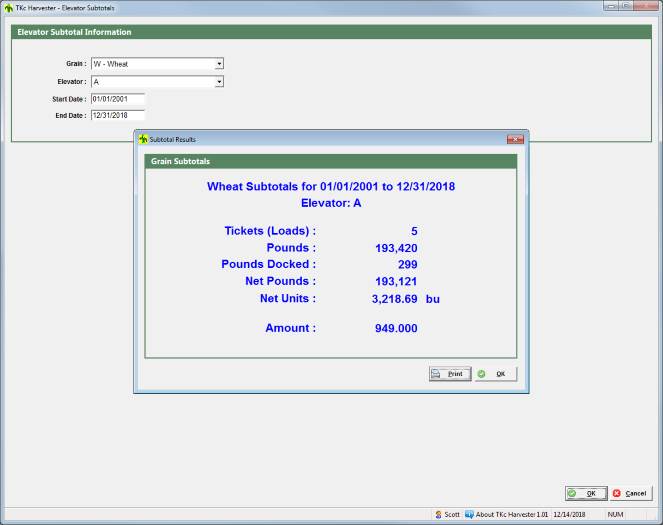Viewport: 663px width, 525px height.
Task: Select the Grain combo box showing W - Wheat
Action: [x=151, y=64]
